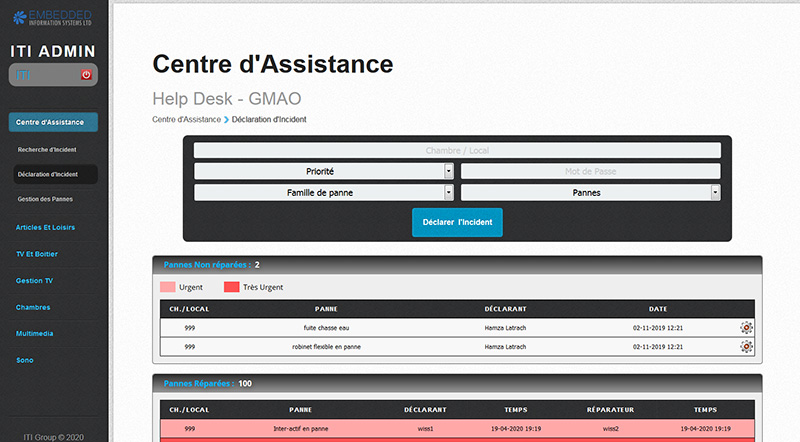Click the Très Urgent red swatch
Image resolution: width=800 pixels, height=442 pixels.
pos(231,287)
